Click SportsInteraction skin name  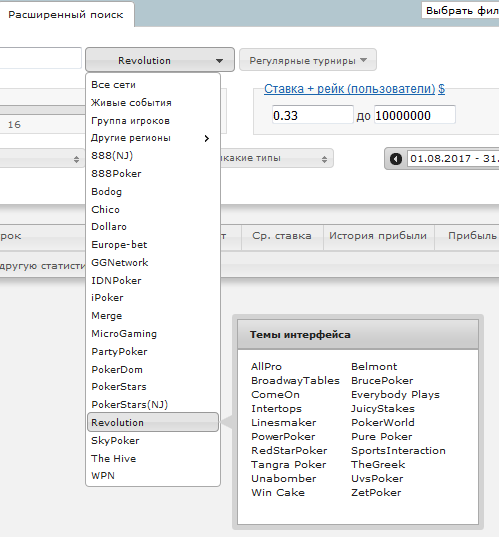click(398, 451)
